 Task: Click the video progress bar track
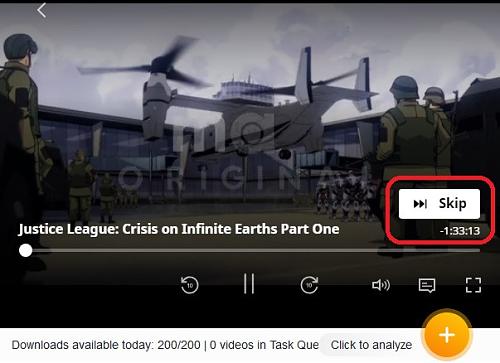pos(250,250)
